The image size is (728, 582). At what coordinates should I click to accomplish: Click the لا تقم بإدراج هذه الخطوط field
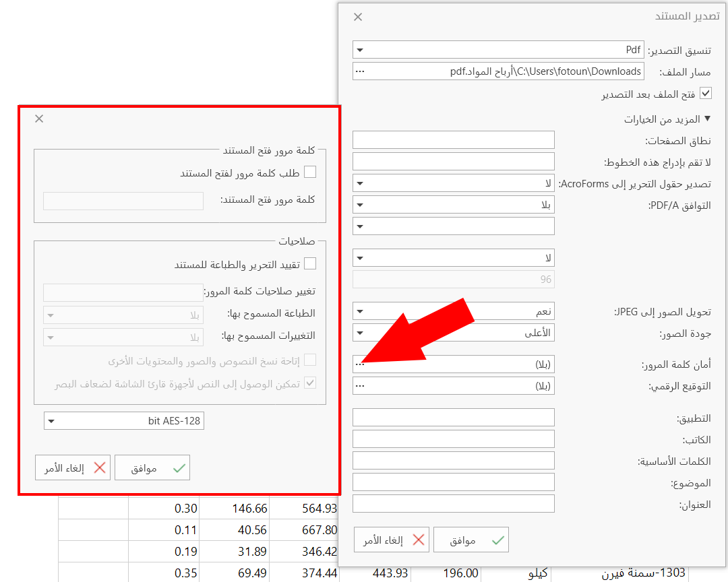454,162
